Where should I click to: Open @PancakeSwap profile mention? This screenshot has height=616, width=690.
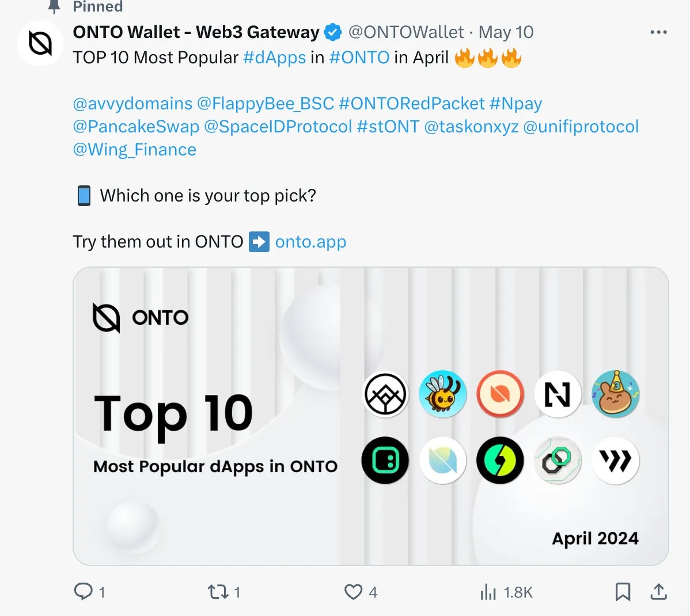(136, 127)
